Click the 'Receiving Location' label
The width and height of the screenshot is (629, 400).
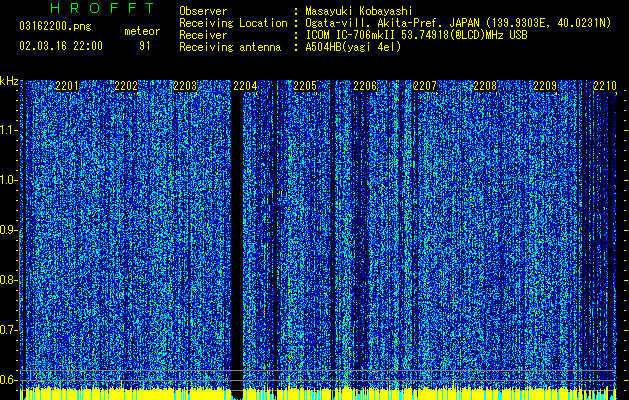coord(233,23)
